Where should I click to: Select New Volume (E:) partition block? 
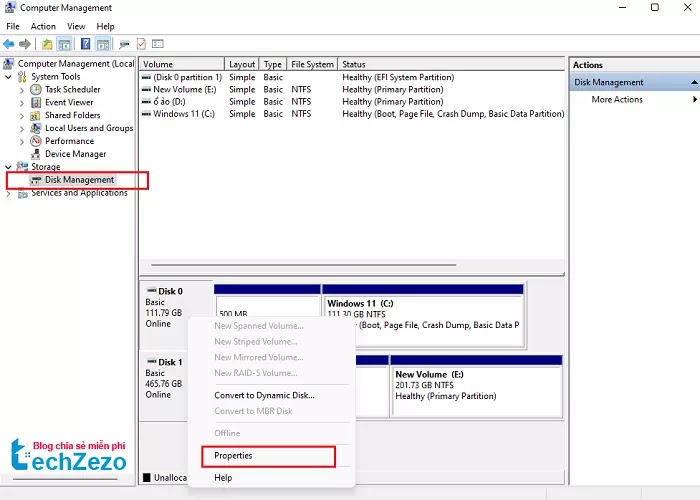click(476, 386)
